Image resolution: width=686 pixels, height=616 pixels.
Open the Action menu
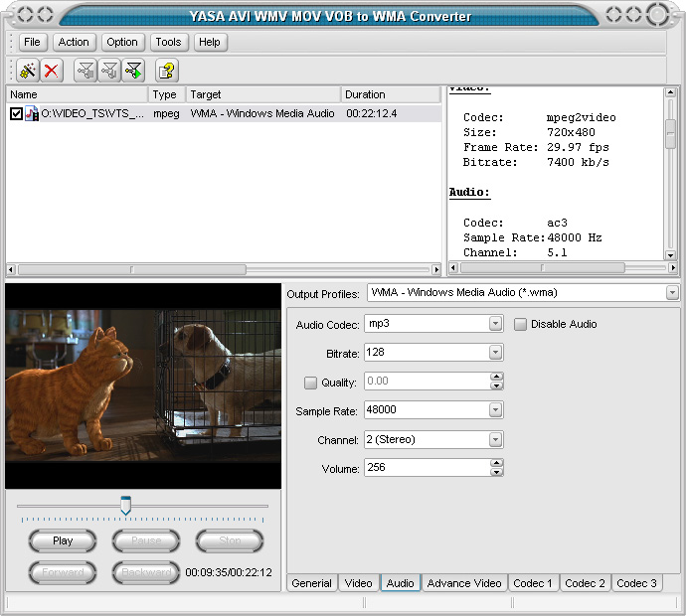[74, 42]
